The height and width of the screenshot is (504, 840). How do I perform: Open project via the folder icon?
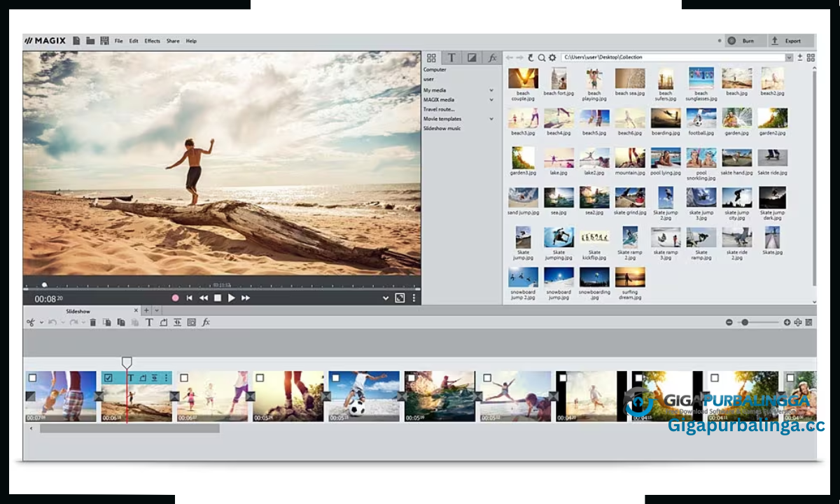90,41
